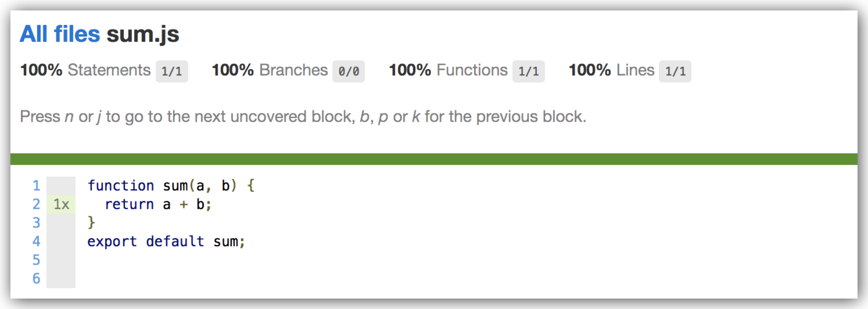Select the 100% Lines label

point(612,70)
